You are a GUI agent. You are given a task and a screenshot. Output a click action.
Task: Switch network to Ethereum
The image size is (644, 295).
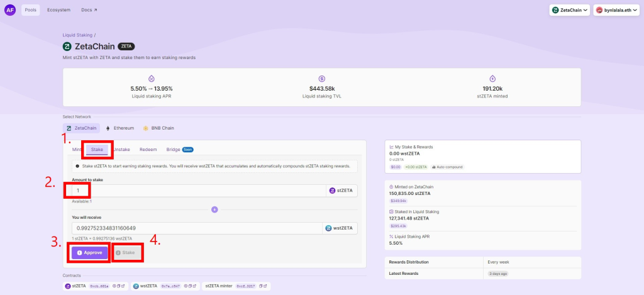(x=119, y=128)
